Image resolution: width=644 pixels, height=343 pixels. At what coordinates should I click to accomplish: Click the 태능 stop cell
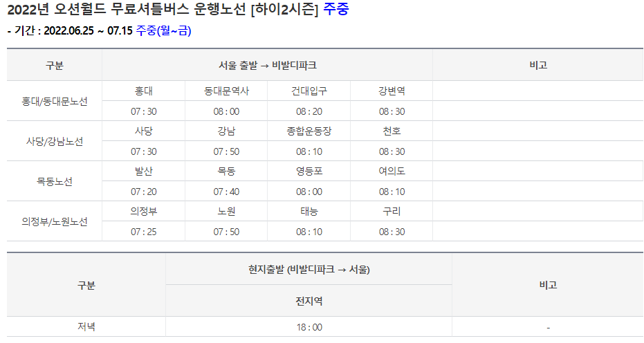click(x=309, y=212)
